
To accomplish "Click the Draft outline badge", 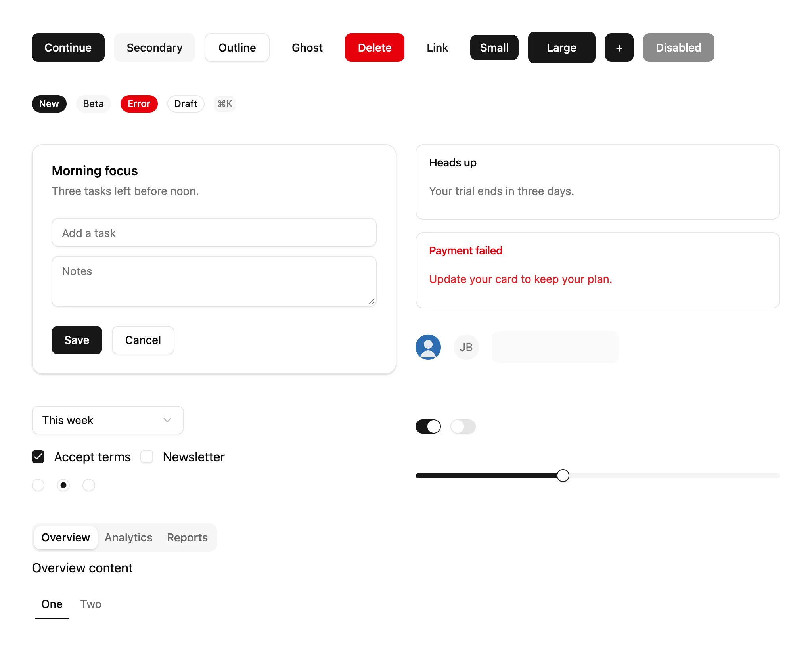I will (x=186, y=104).
